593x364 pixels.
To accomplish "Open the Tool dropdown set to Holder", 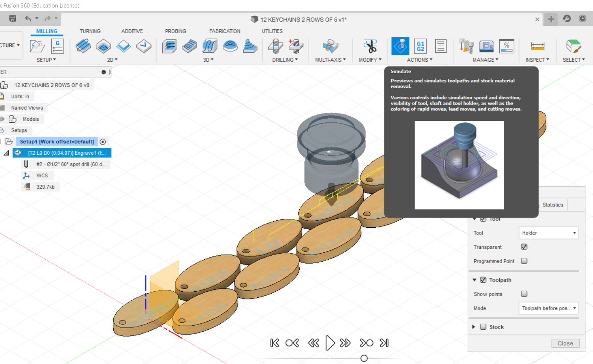I will 549,233.
